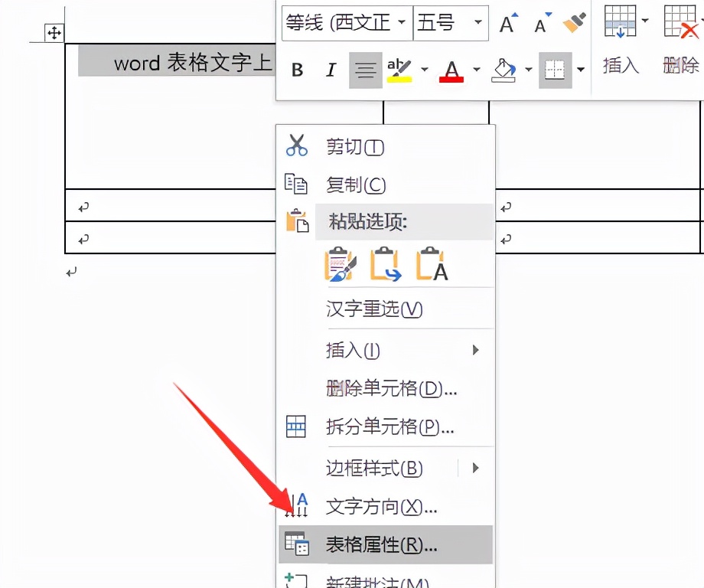
Task: Open the font color dropdown arrow
Action: click(475, 70)
